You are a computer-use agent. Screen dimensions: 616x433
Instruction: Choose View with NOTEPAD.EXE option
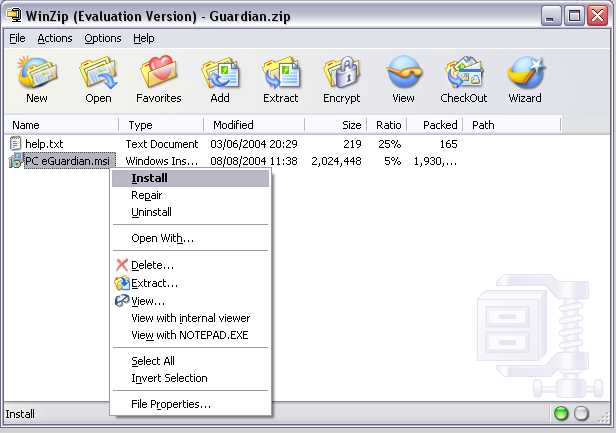click(188, 335)
